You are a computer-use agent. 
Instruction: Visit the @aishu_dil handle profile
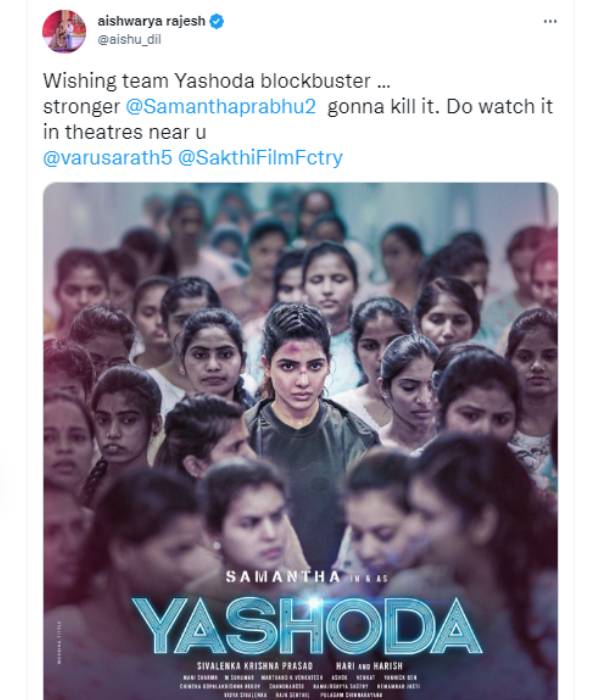pyautogui.click(x=129, y=40)
